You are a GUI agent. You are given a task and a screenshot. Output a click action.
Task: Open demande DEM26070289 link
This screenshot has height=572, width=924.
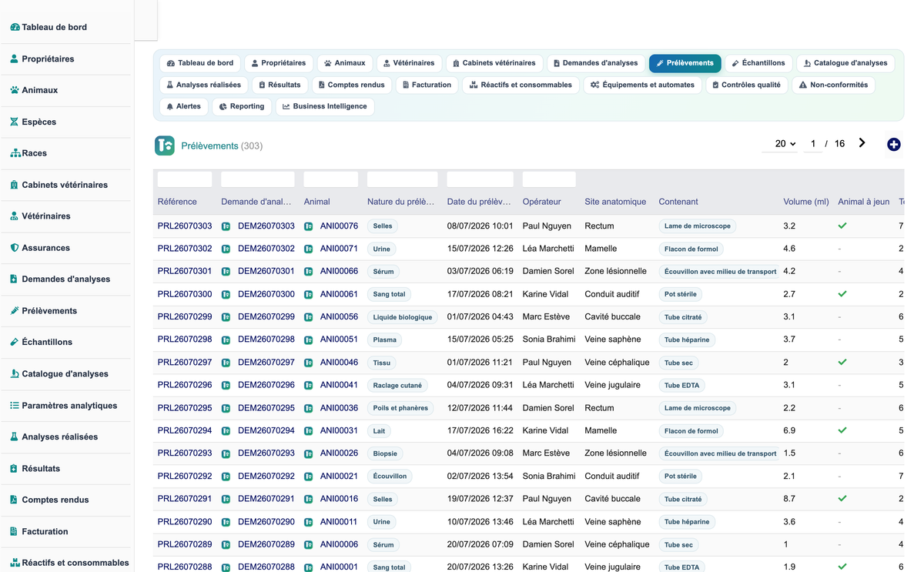point(266,544)
